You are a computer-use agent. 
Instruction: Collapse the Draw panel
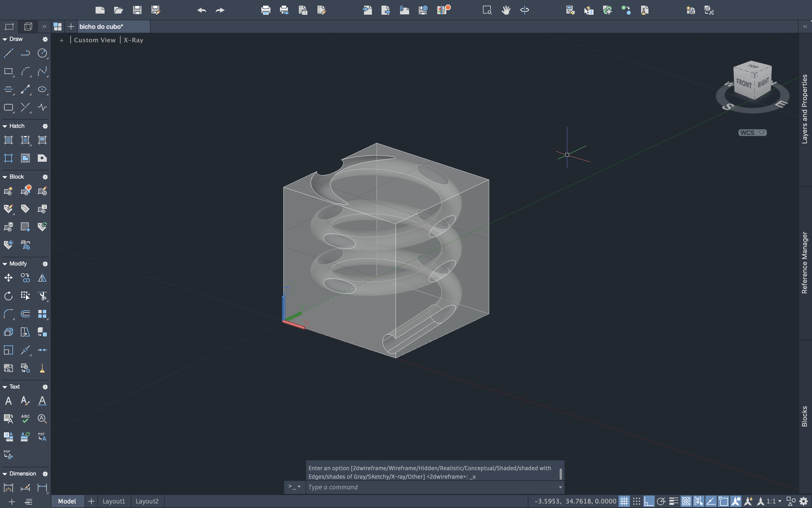coord(5,39)
